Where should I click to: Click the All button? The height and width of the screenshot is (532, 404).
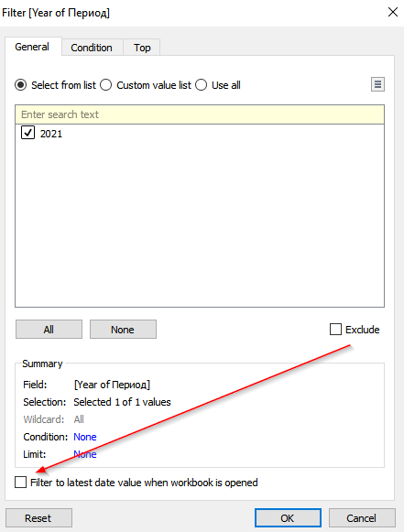[x=49, y=329]
